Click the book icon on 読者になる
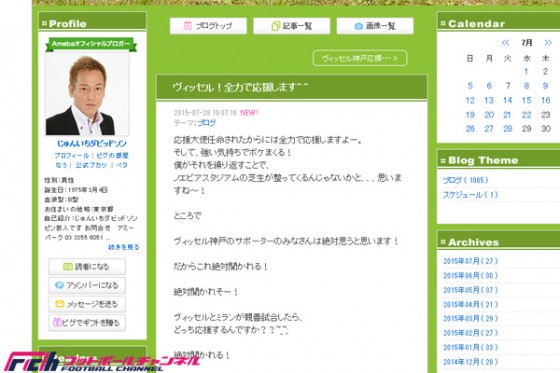Screen dimensions: 560x373 coord(68,267)
